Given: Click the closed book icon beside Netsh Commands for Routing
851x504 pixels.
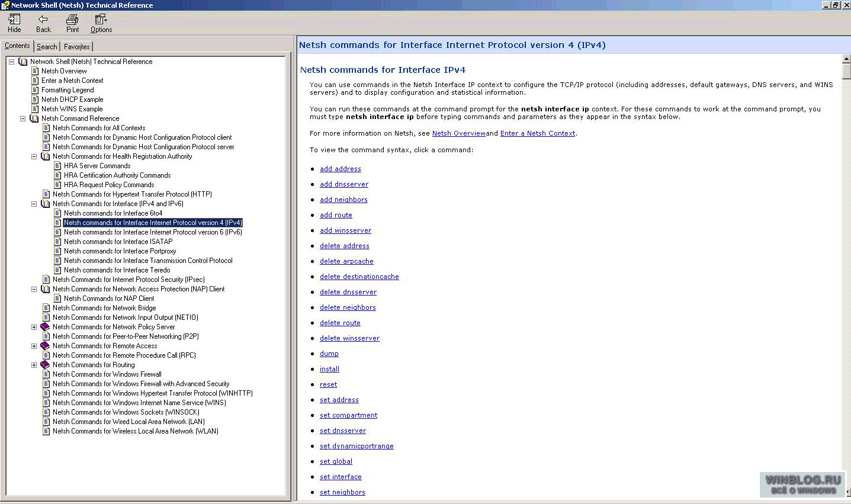Looking at the screenshot, I should coord(46,365).
